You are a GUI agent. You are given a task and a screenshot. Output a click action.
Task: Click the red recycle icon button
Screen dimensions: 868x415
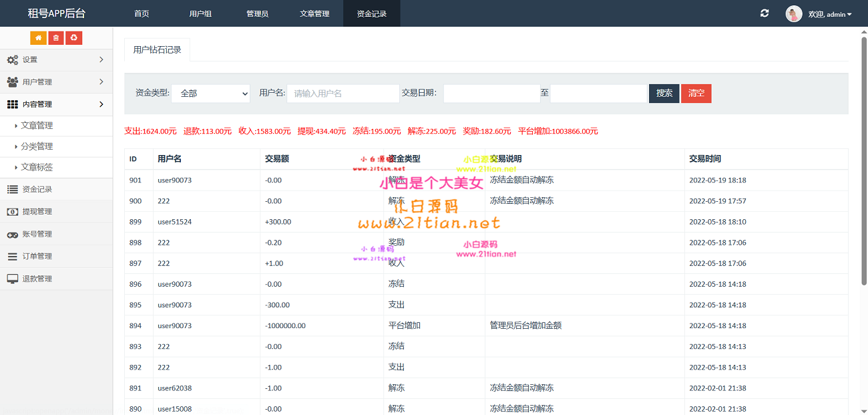click(x=73, y=38)
